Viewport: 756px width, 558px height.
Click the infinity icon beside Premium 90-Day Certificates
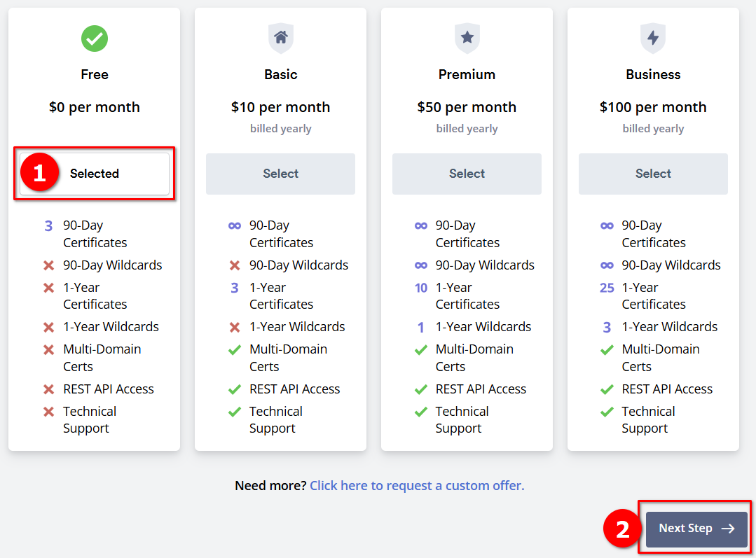(421, 226)
